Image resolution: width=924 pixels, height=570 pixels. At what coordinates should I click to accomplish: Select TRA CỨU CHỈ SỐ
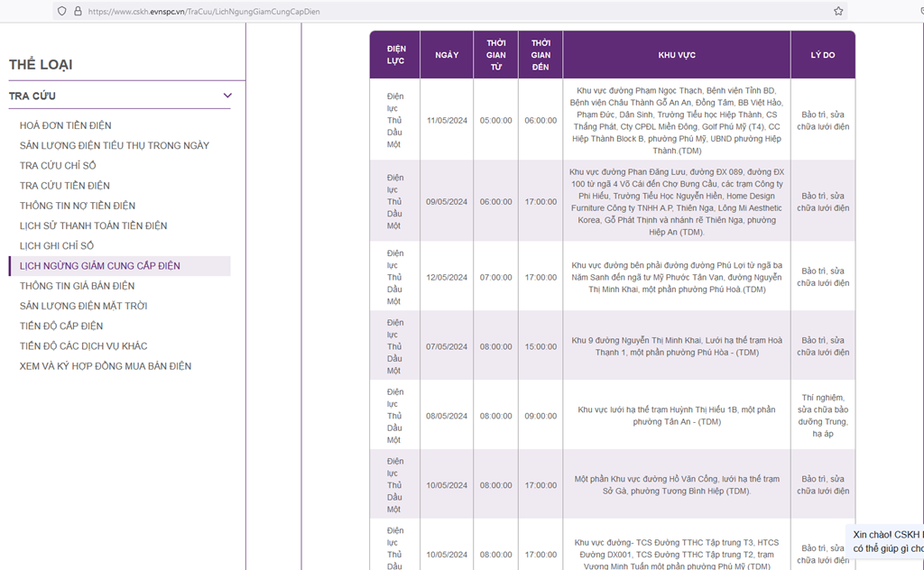coord(58,165)
